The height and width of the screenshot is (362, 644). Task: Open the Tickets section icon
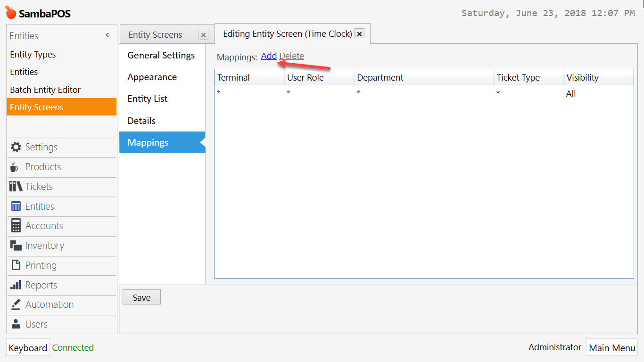(x=14, y=187)
